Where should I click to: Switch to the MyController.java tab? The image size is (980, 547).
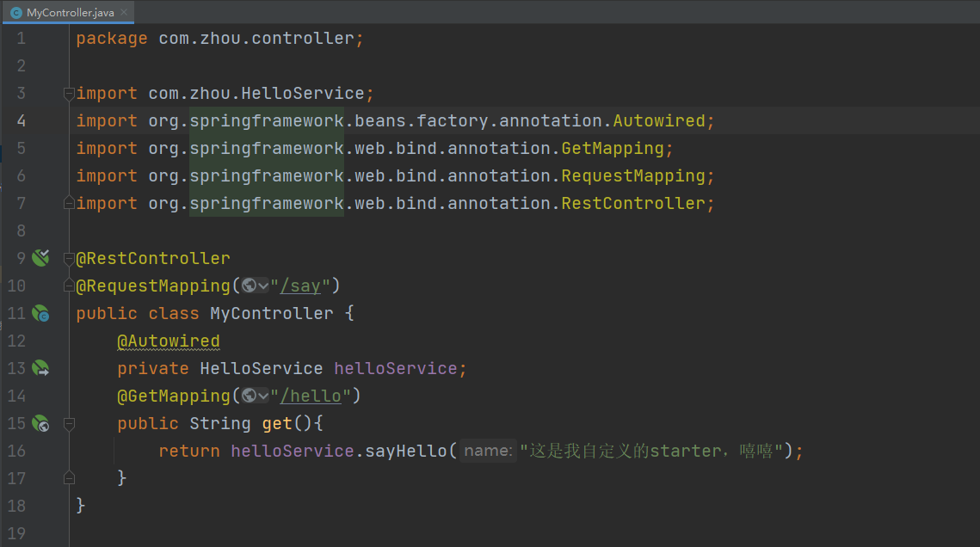click(67, 13)
